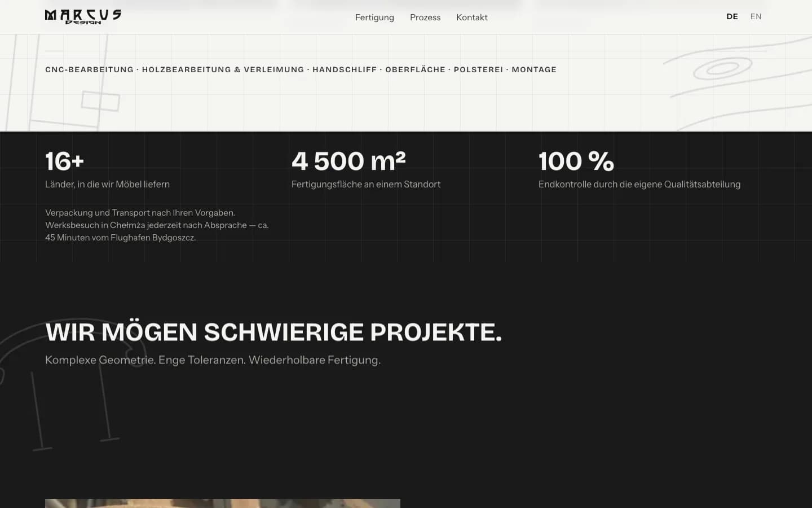Click the 16+ statistic number
Image resolution: width=812 pixels, height=508 pixels.
[x=64, y=161]
